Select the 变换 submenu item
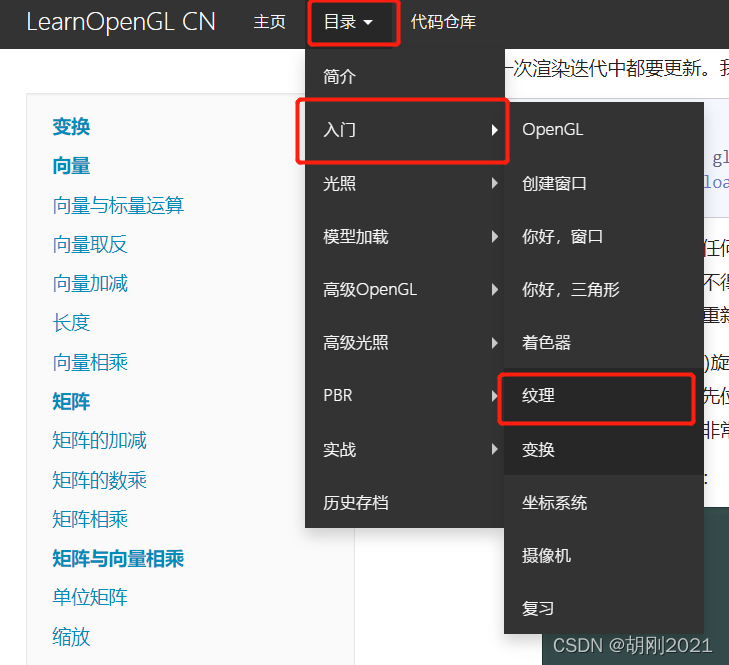The height and width of the screenshot is (665, 729). tap(604, 449)
